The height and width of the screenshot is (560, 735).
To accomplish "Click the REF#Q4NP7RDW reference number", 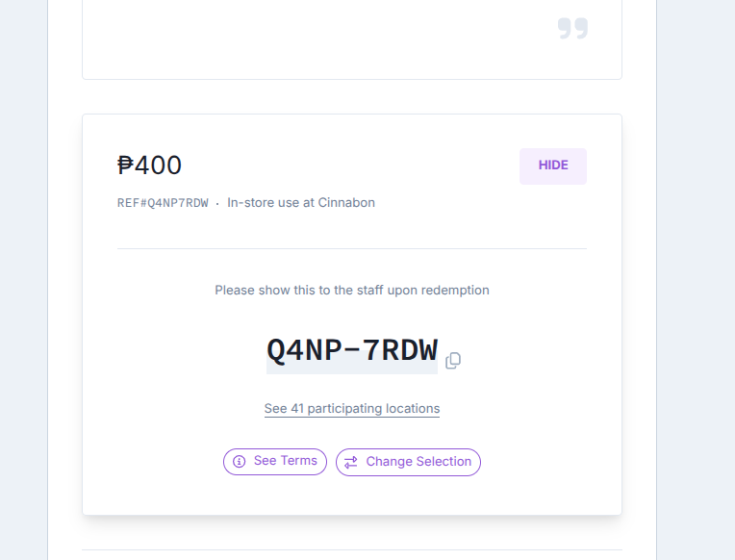I will coord(163,203).
